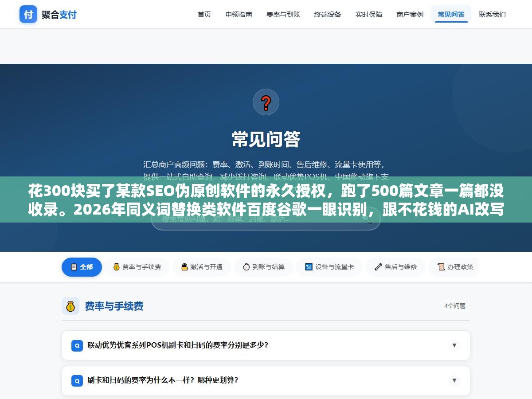Viewport: 532px width, 399px height.
Task: Click the 常见问答 page heading
Action: (266, 139)
